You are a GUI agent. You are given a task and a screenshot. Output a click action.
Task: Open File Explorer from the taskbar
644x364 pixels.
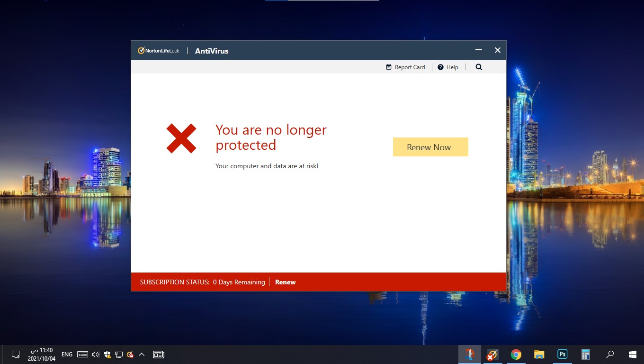(539, 355)
